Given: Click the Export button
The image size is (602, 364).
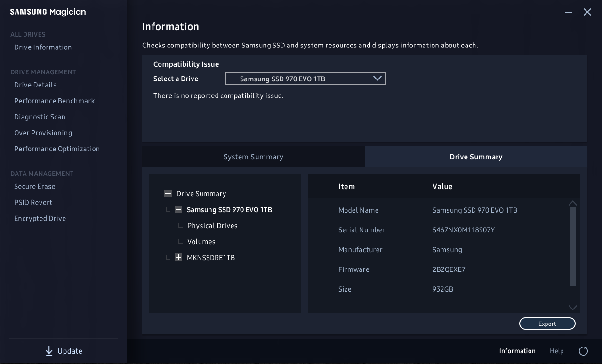Looking at the screenshot, I should pos(547,324).
